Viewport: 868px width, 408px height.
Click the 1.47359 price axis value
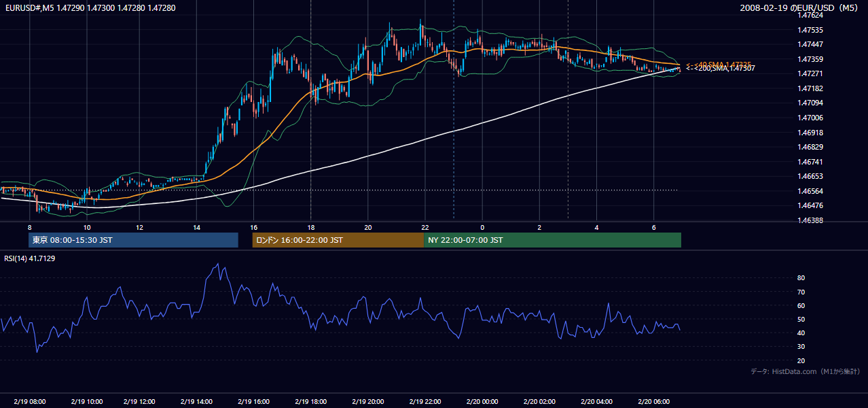[810, 59]
